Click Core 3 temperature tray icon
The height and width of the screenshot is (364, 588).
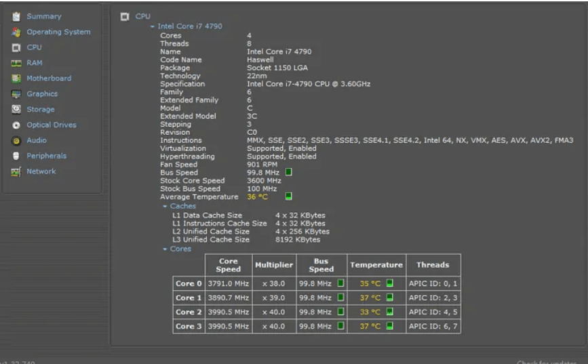pyautogui.click(x=389, y=326)
